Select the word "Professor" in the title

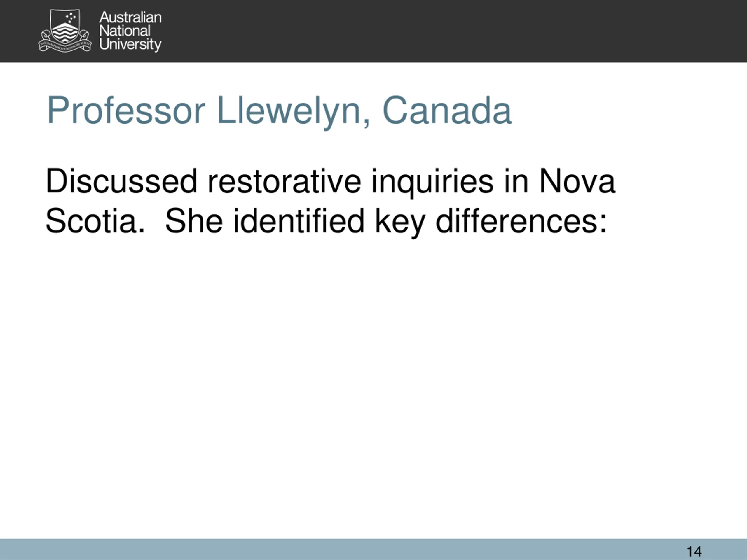coord(126,110)
